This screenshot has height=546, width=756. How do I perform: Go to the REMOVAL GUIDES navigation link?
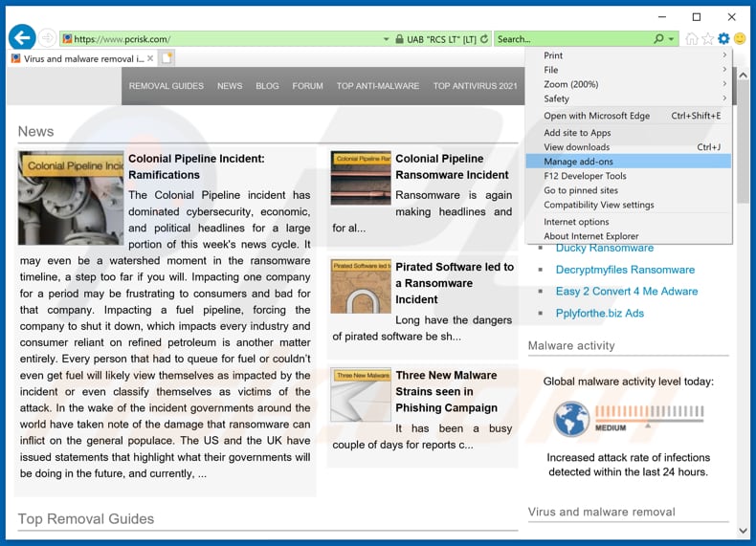click(167, 86)
